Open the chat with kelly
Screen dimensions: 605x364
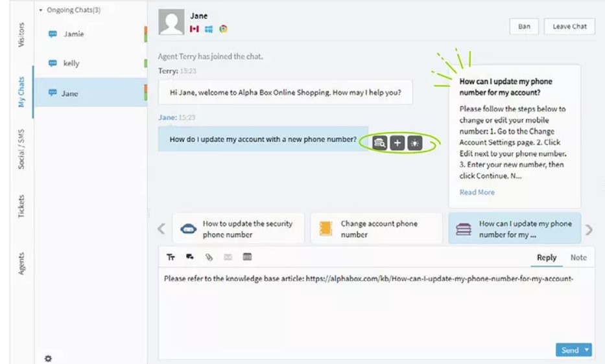(x=91, y=63)
